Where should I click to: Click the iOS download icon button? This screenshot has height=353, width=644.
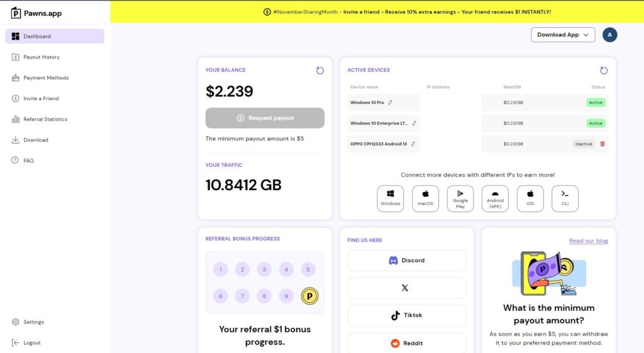530,198
